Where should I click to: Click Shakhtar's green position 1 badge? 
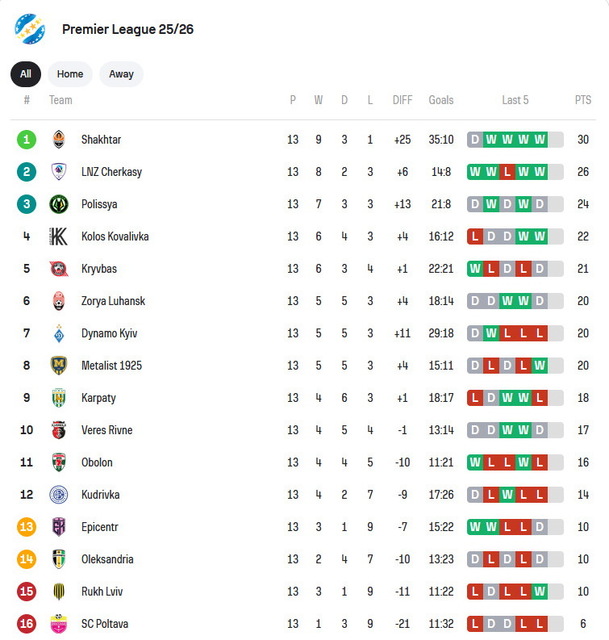[x=27, y=140]
